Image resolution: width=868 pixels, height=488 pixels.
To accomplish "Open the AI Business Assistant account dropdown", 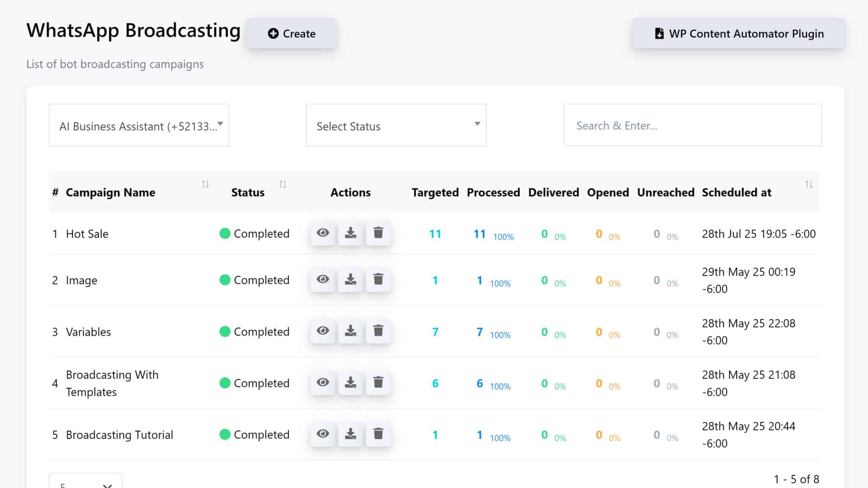I will 139,125.
